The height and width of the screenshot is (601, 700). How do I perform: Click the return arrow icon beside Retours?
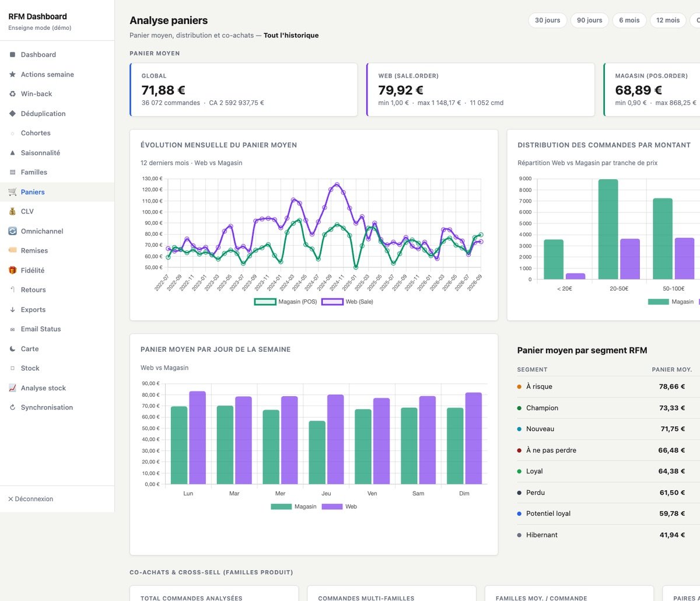pyautogui.click(x=12, y=289)
